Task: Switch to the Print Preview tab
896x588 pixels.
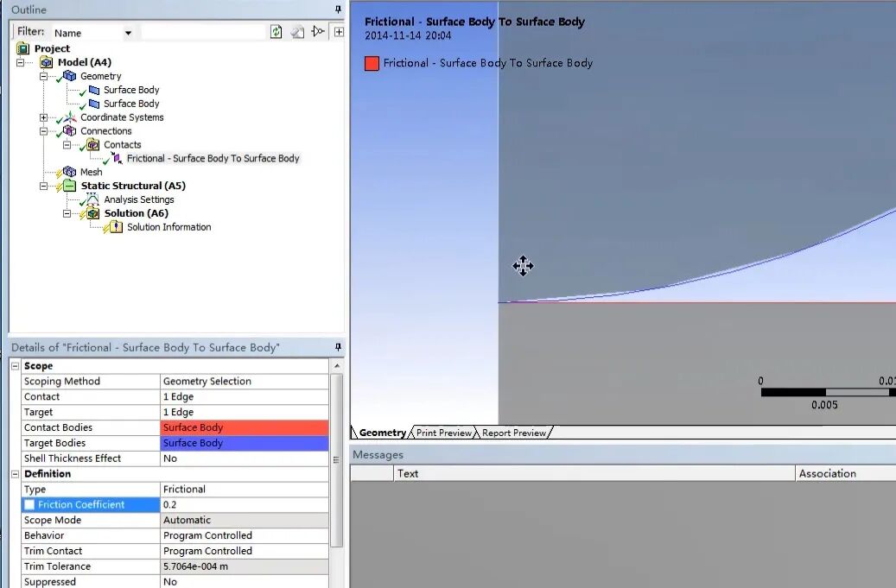Action: pos(444,433)
